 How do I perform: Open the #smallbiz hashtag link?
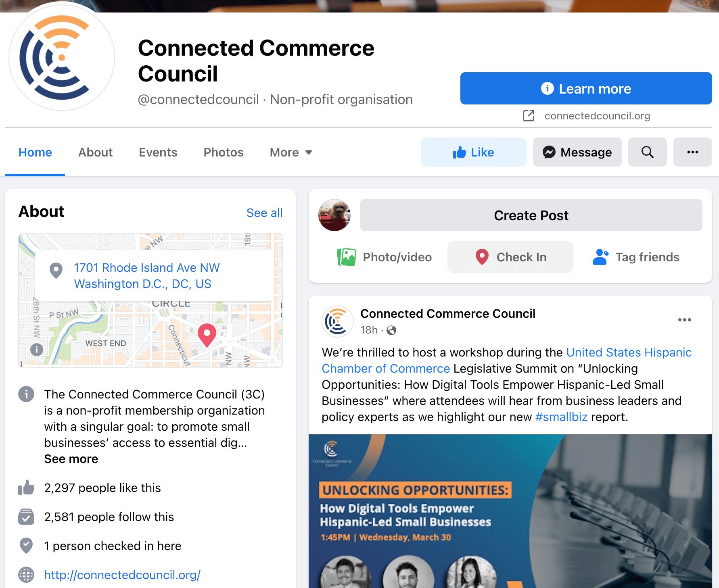pos(561,417)
